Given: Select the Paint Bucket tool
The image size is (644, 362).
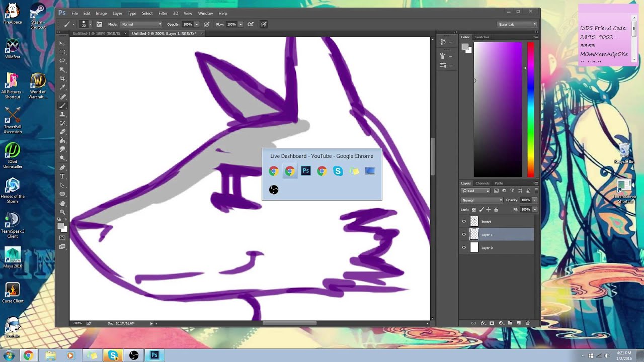Looking at the screenshot, I should point(62,141).
